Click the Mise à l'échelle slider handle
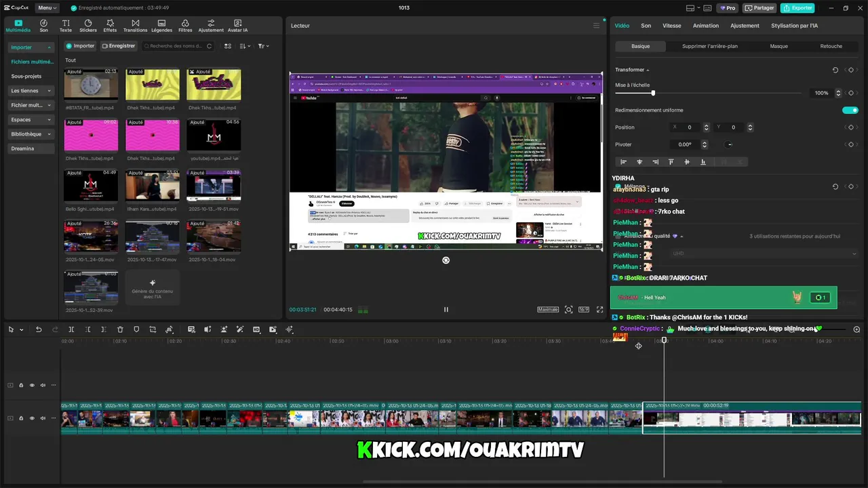Screen dimensions: 868x488 tap(653, 93)
